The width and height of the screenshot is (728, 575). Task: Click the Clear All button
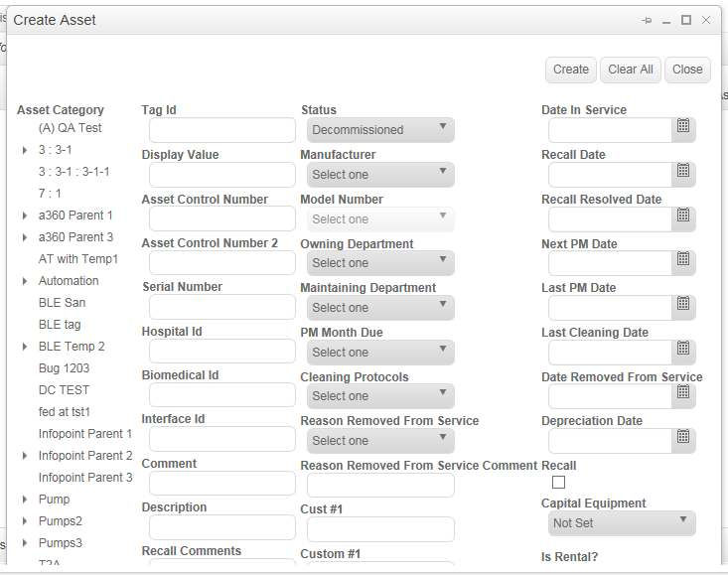pyautogui.click(x=630, y=70)
